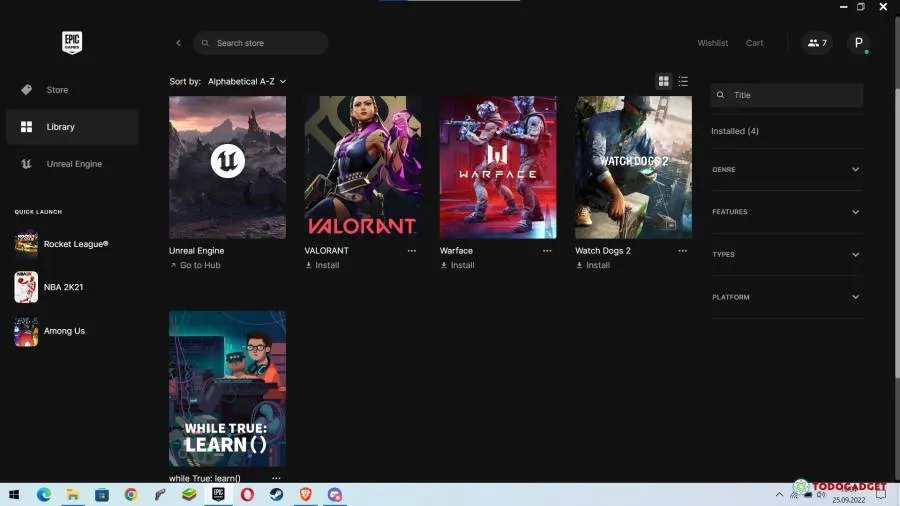Switch library to list view

tap(683, 81)
